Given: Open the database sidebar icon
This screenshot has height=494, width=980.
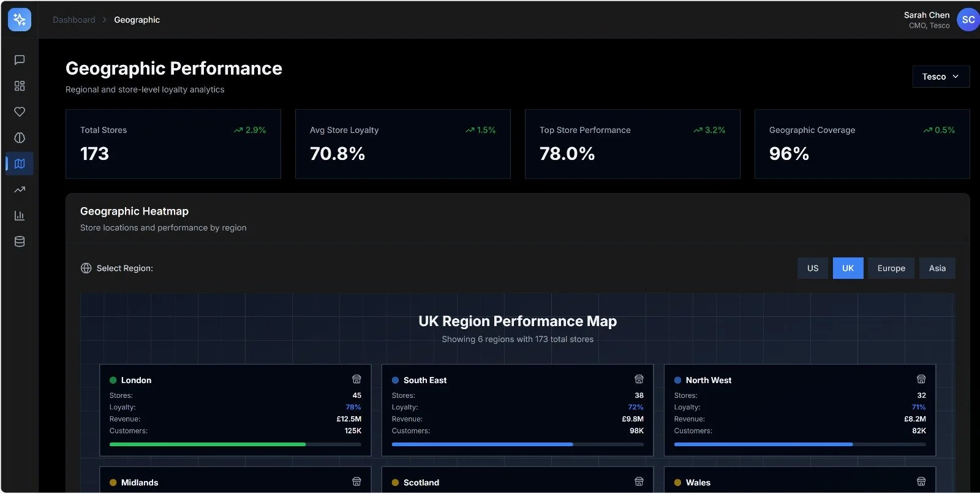Looking at the screenshot, I should pyautogui.click(x=20, y=241).
